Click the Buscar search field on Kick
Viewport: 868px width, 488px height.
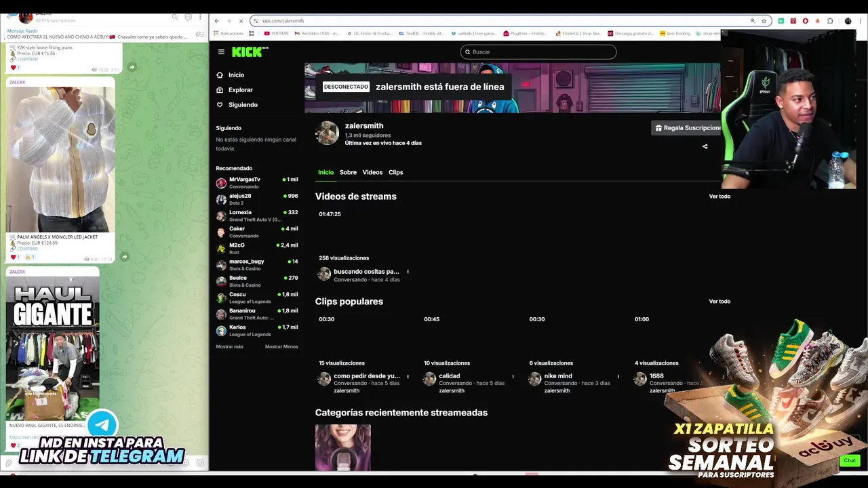pos(538,52)
